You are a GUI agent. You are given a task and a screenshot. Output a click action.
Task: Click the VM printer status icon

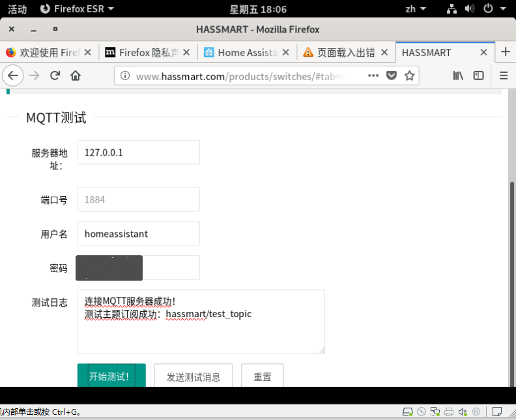click(449, 412)
